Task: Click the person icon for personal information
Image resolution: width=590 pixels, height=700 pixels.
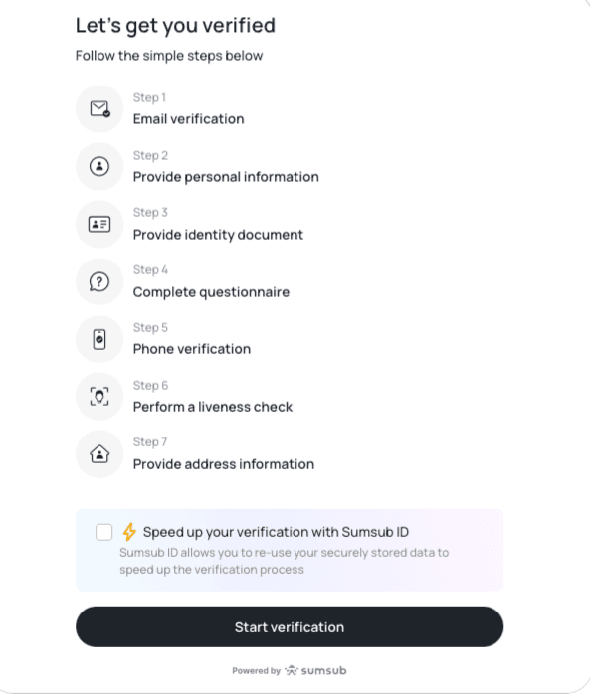Action: [99, 166]
